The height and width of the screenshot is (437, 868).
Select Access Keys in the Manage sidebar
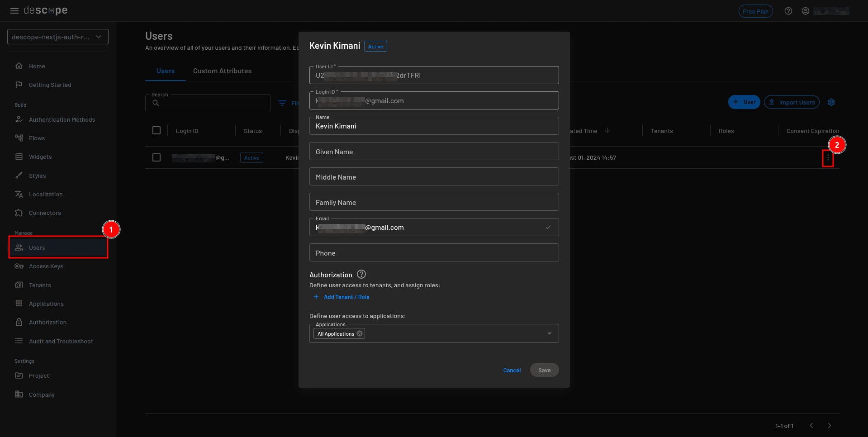pos(45,266)
